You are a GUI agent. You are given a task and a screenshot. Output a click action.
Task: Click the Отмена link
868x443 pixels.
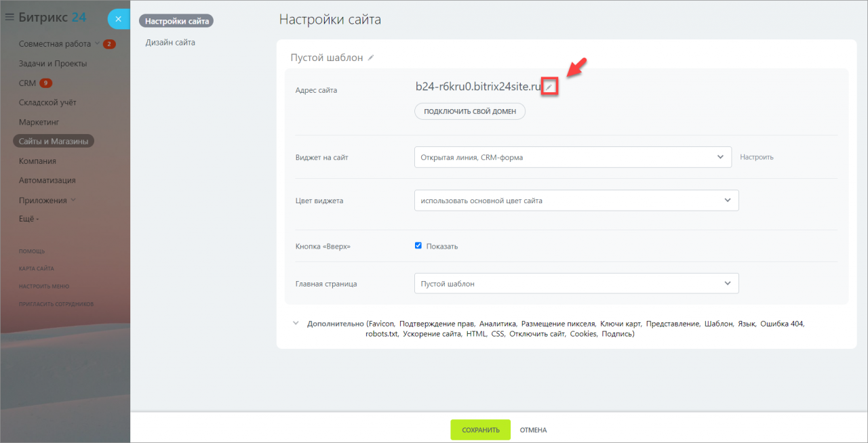tap(533, 430)
